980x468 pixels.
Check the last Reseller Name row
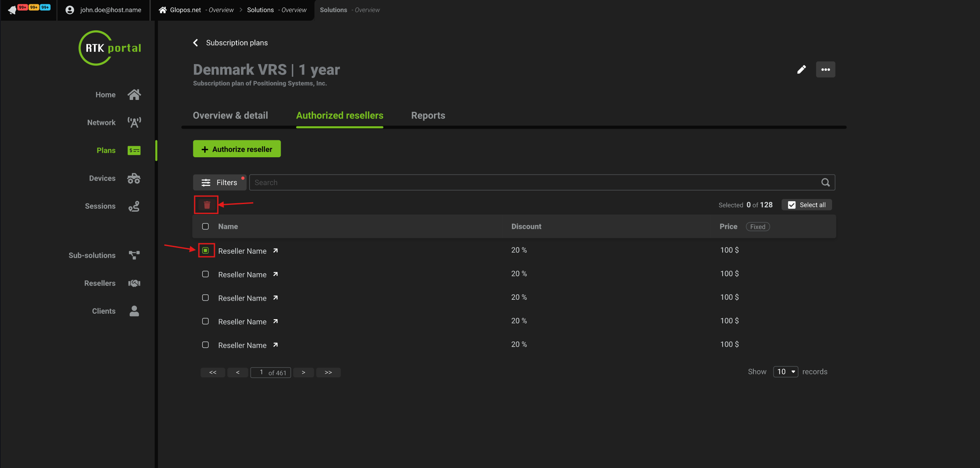pyautogui.click(x=205, y=345)
